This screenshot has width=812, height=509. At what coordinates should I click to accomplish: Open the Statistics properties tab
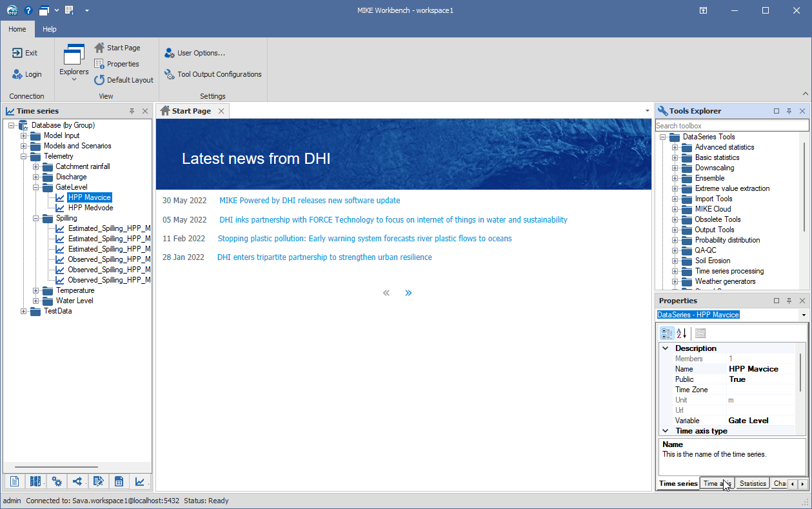tap(753, 483)
